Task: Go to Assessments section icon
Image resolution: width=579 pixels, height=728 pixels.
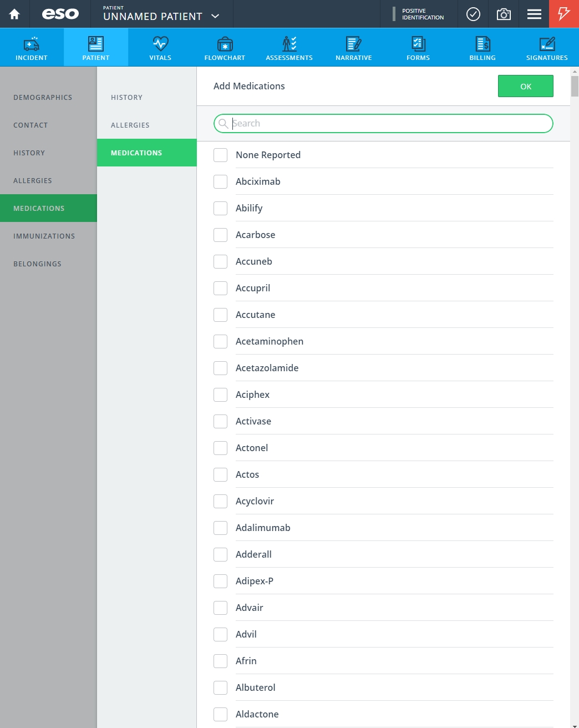Action: click(289, 44)
